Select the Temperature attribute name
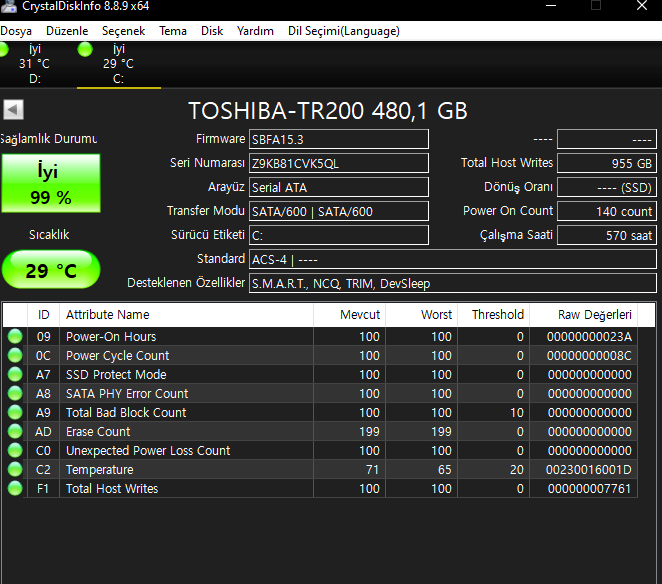The image size is (662, 584). [x=100, y=470]
